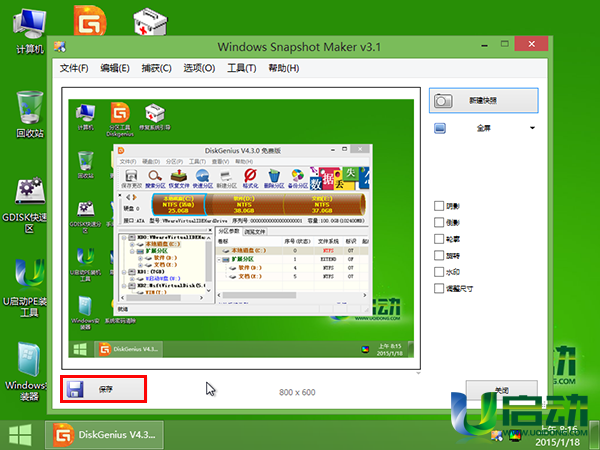The width and height of the screenshot is (600, 450).
Task: Click the 新建快照 new snapshot button
Action: point(484,101)
